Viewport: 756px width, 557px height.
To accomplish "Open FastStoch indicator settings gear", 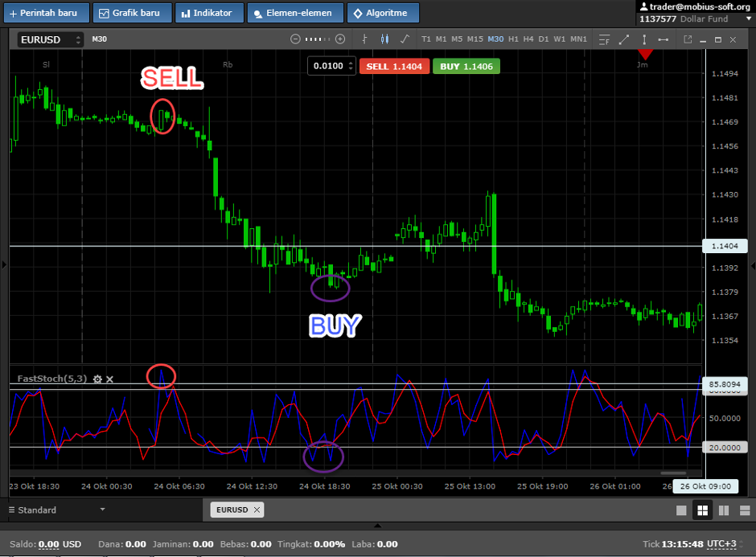I will tap(97, 379).
